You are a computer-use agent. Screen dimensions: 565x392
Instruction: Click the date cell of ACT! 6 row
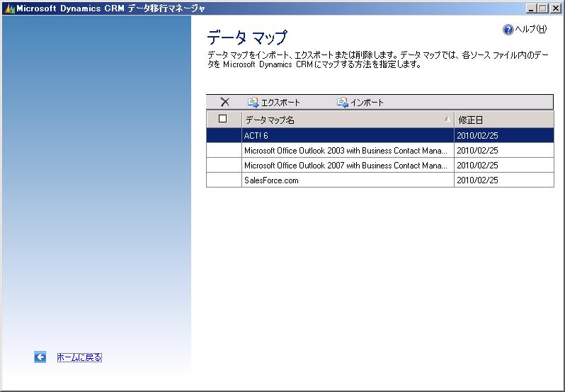point(503,135)
